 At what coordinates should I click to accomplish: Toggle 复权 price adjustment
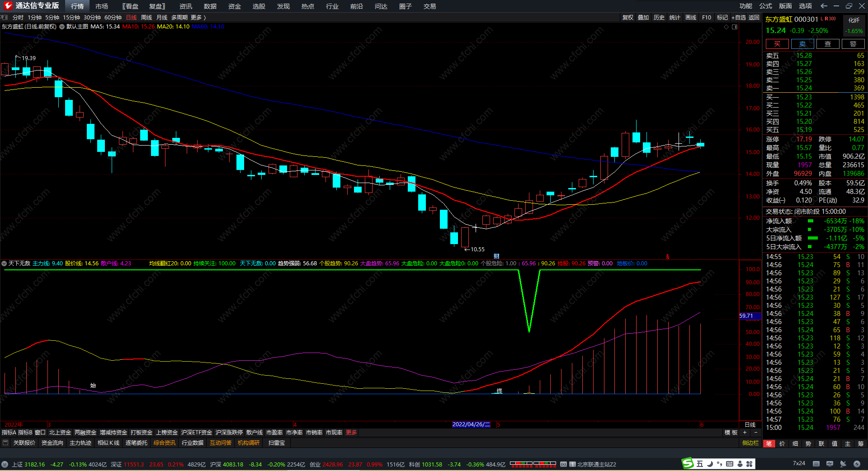(628, 18)
